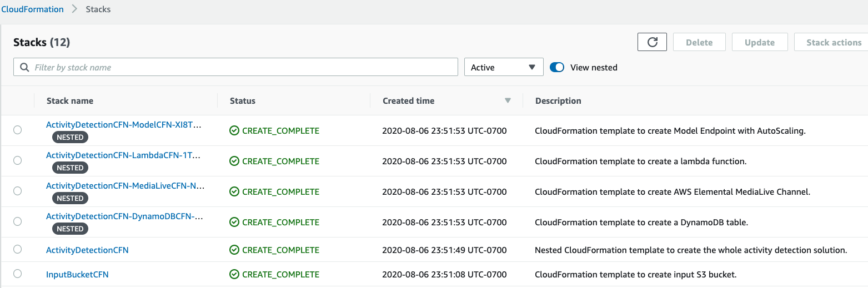
Task: Click the status check icon for ActivityDetectionCFN
Action: click(x=234, y=250)
